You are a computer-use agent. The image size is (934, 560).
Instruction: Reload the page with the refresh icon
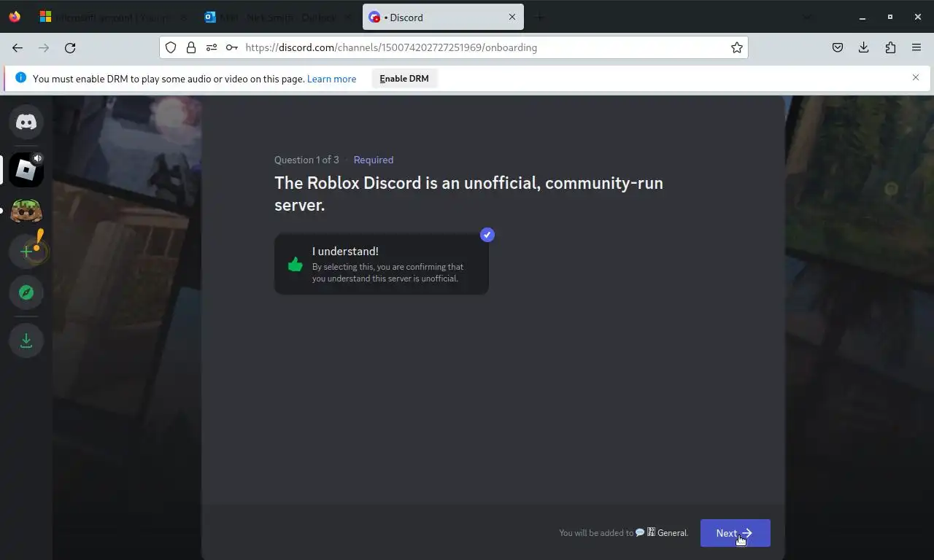(x=70, y=47)
